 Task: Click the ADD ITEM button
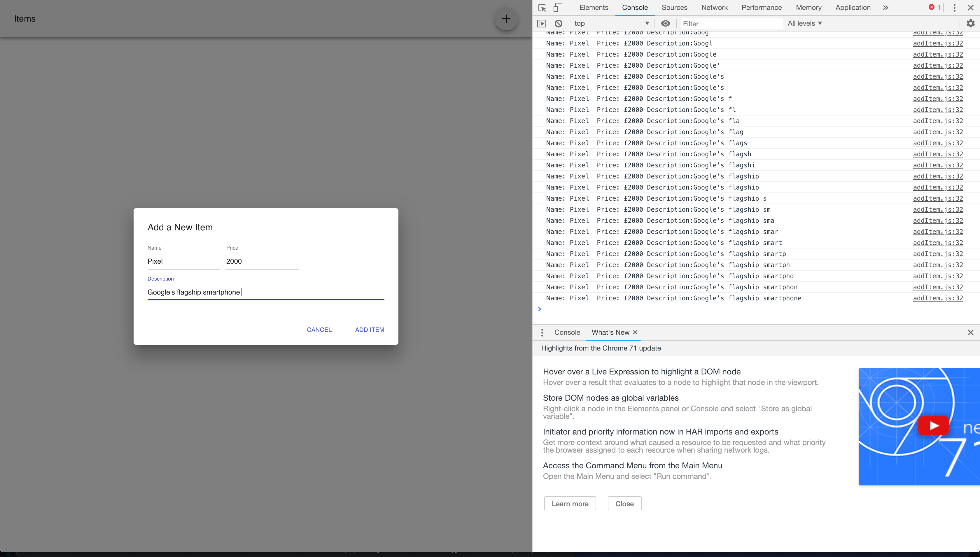(x=370, y=330)
